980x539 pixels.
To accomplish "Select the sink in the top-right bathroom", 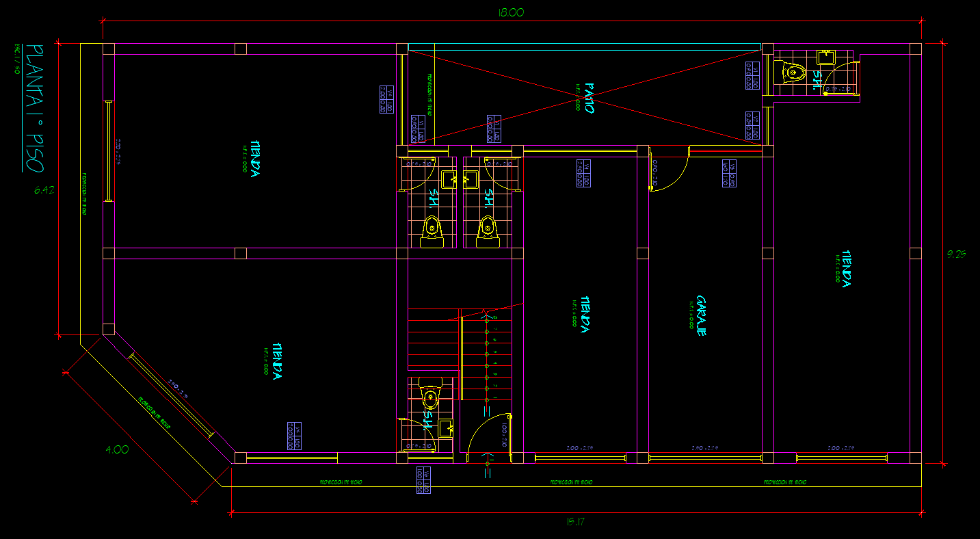I will point(826,57).
